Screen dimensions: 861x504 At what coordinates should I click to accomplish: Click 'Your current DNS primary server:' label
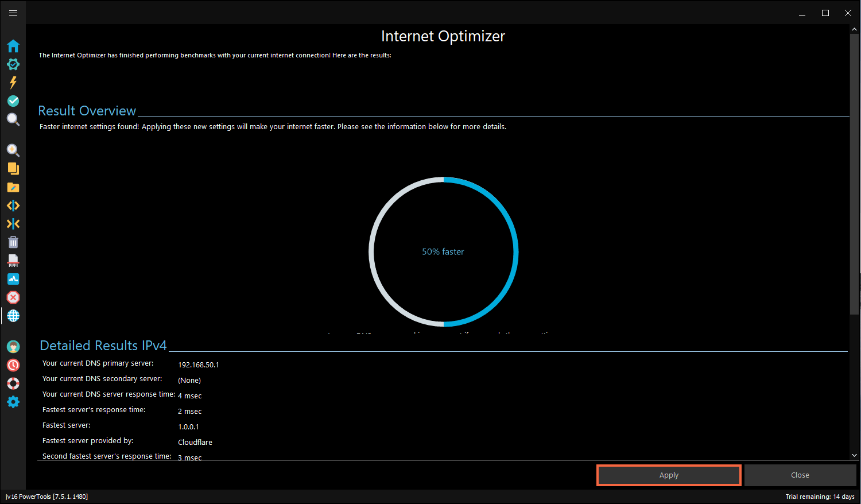98,363
